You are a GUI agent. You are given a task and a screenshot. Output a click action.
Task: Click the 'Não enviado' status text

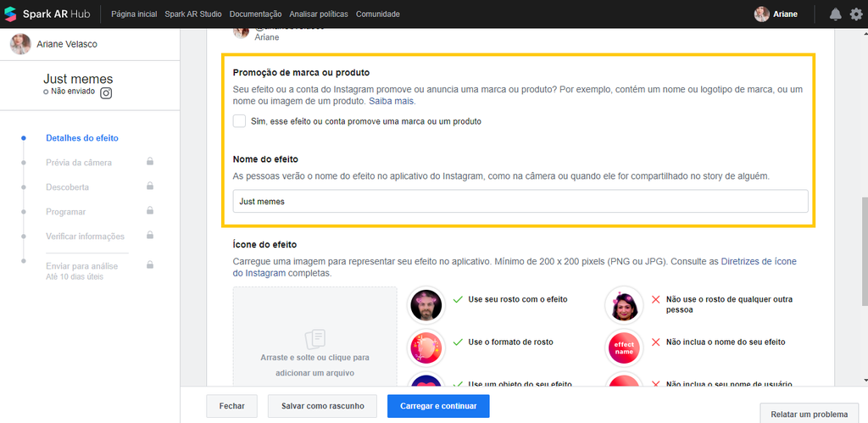pos(73,92)
